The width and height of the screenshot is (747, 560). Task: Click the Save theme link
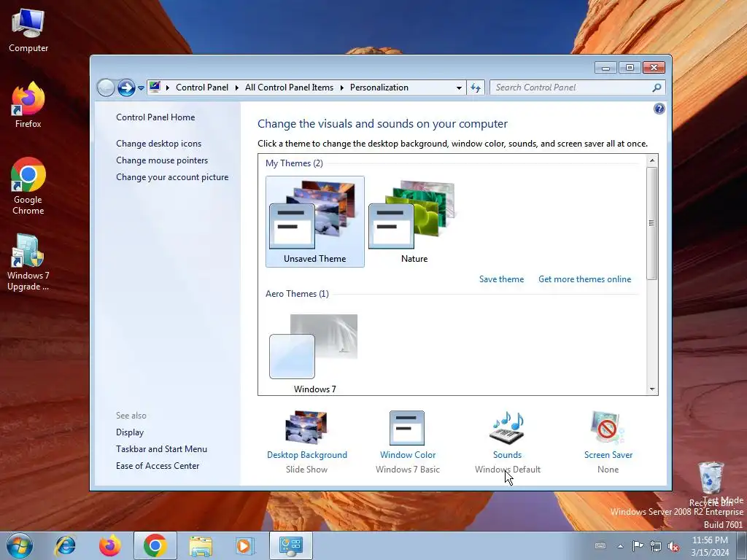coord(501,279)
